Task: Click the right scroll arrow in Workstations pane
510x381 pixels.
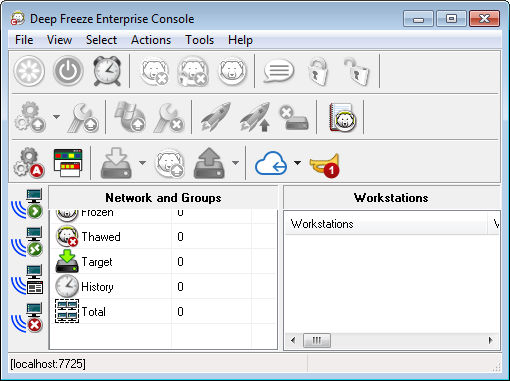Action: pos(490,340)
